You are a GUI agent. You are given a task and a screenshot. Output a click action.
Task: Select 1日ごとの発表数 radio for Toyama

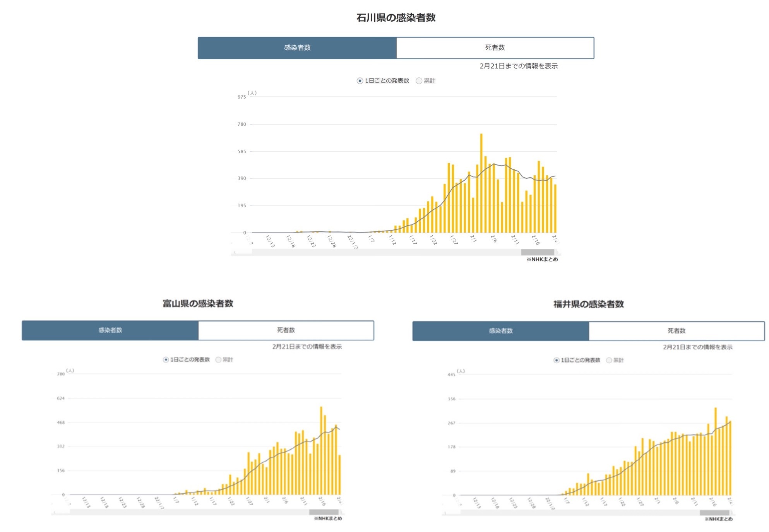(x=166, y=360)
